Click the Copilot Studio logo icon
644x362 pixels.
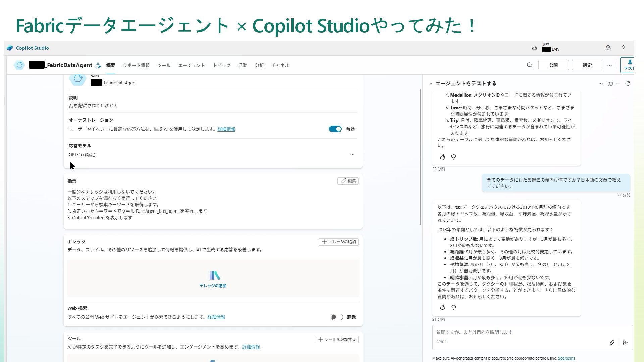pos(10,48)
